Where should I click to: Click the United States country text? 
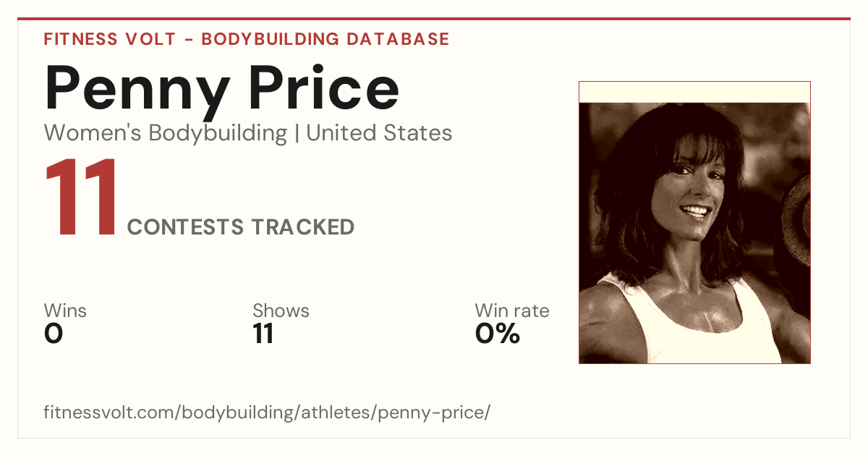click(x=379, y=133)
